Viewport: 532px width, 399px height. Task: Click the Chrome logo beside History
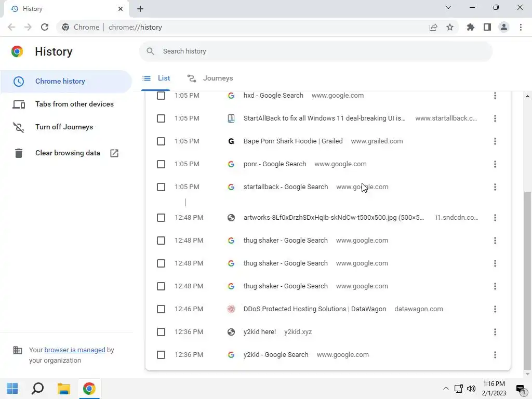tap(17, 51)
